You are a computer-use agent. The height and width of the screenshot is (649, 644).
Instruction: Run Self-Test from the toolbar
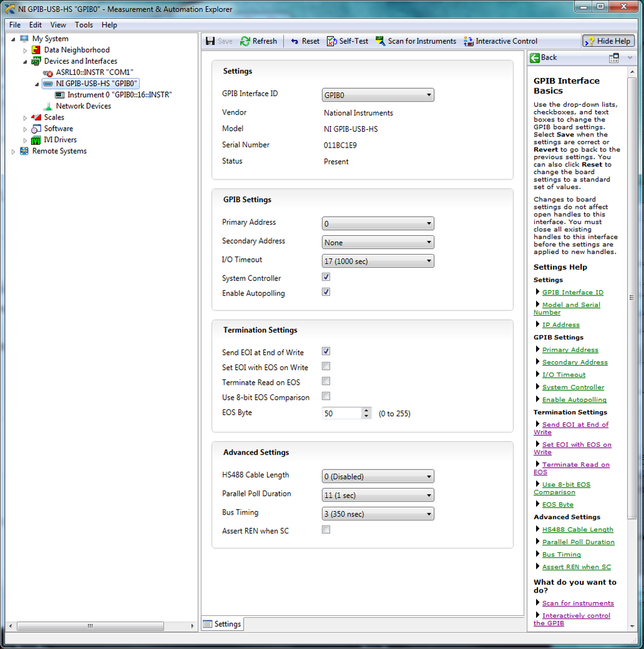coord(348,41)
